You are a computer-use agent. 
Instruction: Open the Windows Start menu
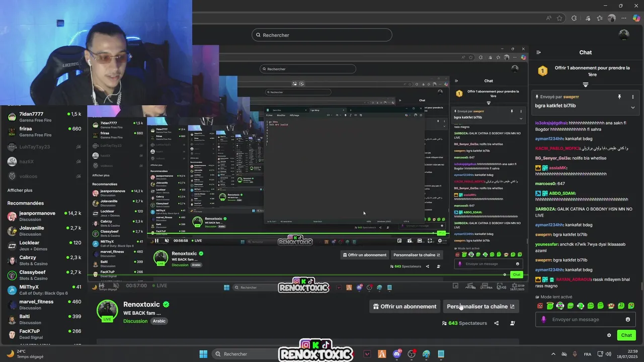[x=203, y=354]
